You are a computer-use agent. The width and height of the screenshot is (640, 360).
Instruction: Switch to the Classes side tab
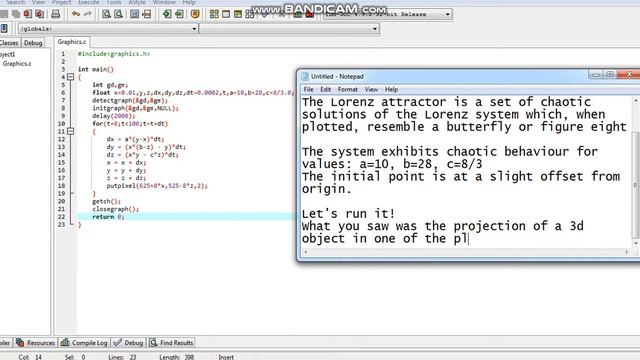[x=9, y=43]
